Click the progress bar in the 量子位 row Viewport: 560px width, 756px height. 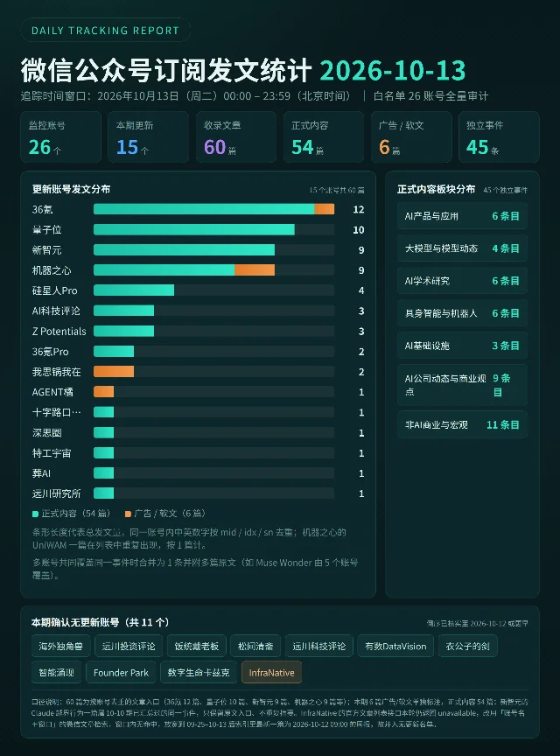pyautogui.click(x=213, y=229)
